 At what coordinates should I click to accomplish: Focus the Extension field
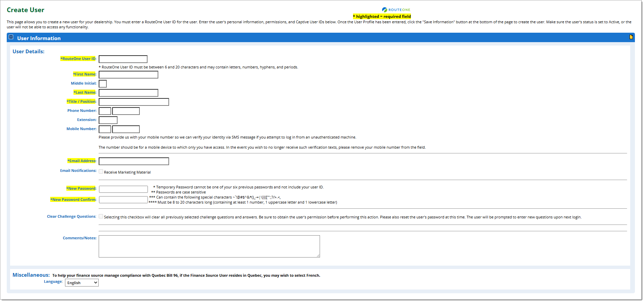pyautogui.click(x=108, y=120)
